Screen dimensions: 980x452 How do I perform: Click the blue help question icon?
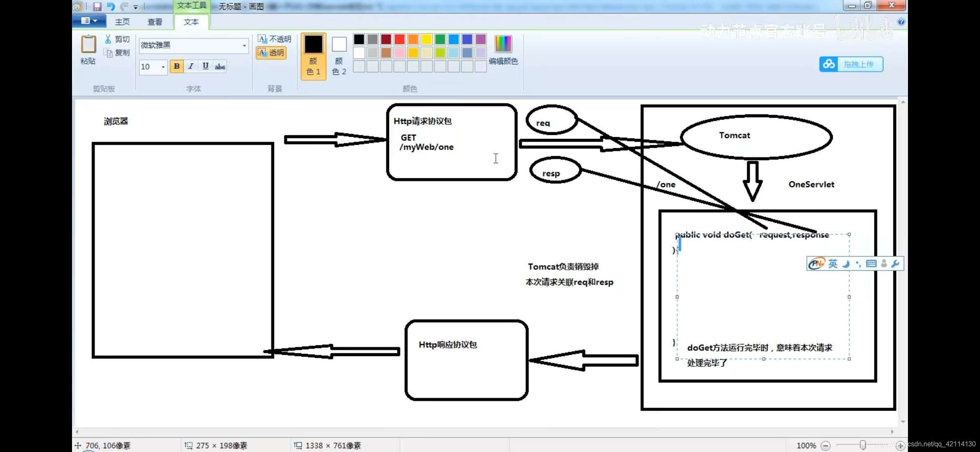(901, 22)
